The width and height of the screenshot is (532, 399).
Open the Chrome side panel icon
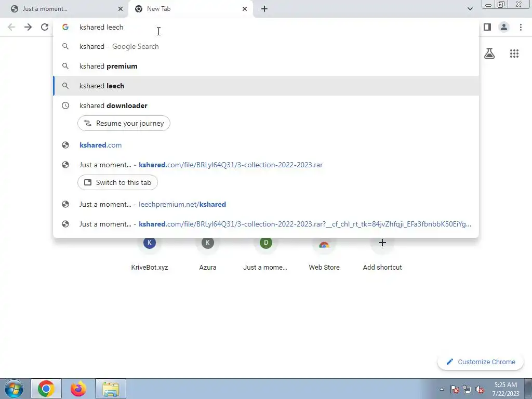(x=487, y=27)
